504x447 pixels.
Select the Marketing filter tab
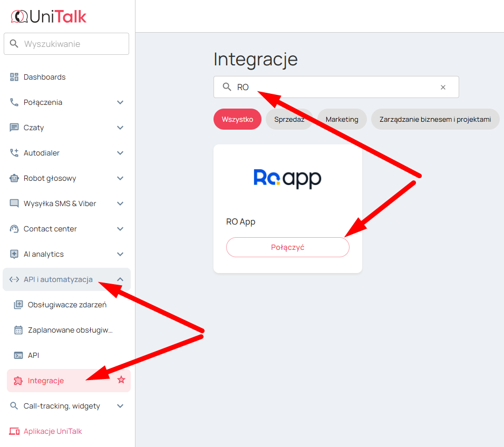(342, 119)
